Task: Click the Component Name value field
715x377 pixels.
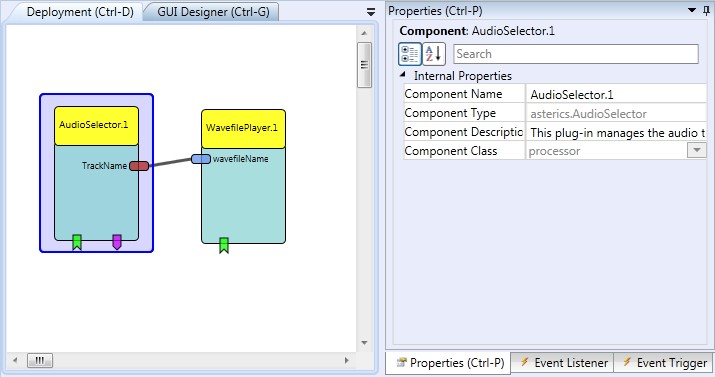Action: (617, 94)
